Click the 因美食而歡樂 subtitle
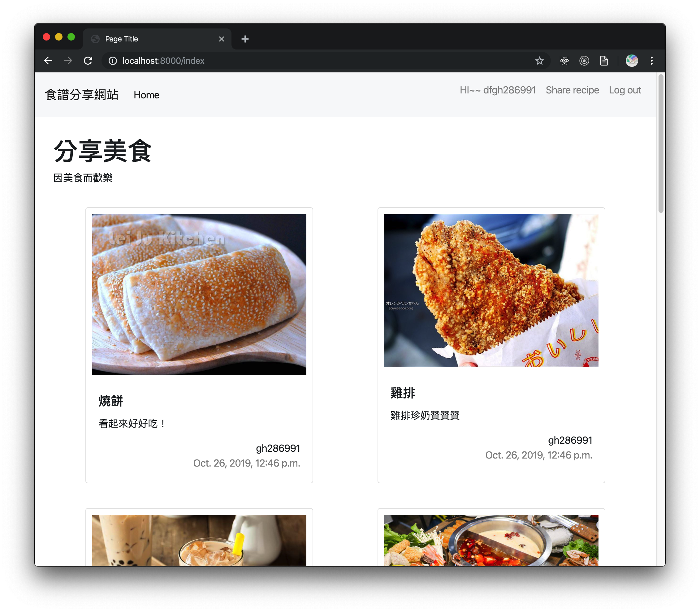 (83, 178)
